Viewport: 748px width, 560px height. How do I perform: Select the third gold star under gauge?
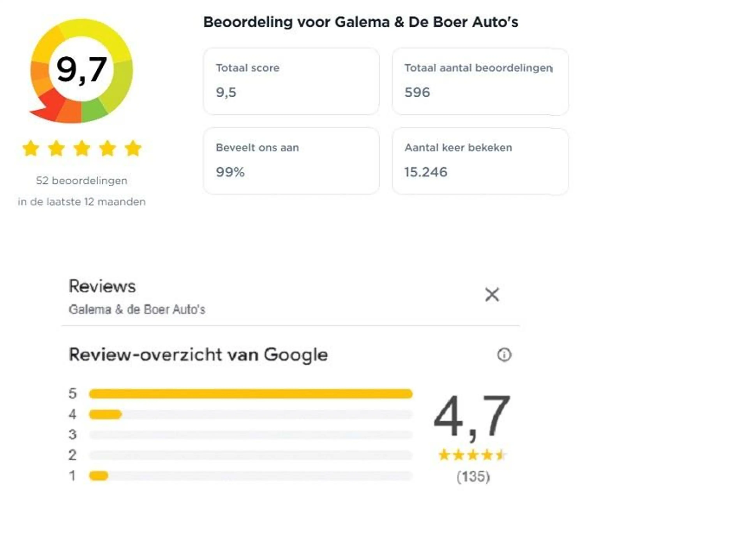[x=82, y=149]
